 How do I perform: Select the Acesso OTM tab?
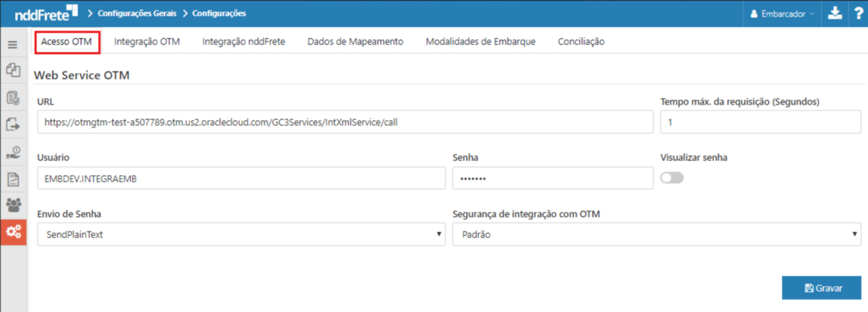click(x=67, y=42)
